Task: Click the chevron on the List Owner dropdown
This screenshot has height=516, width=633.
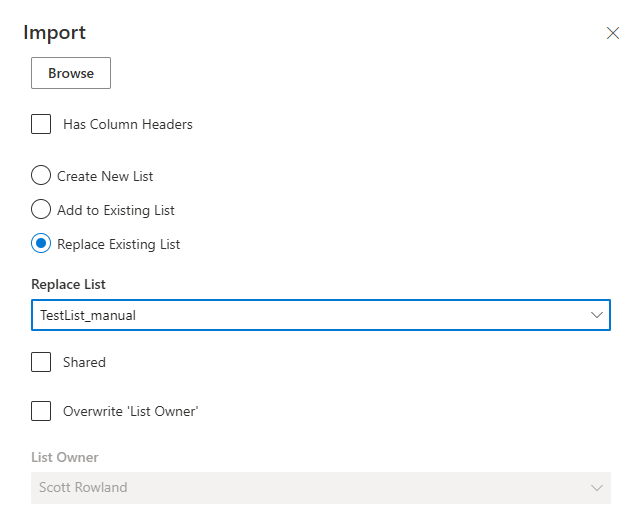Action: pyautogui.click(x=597, y=488)
